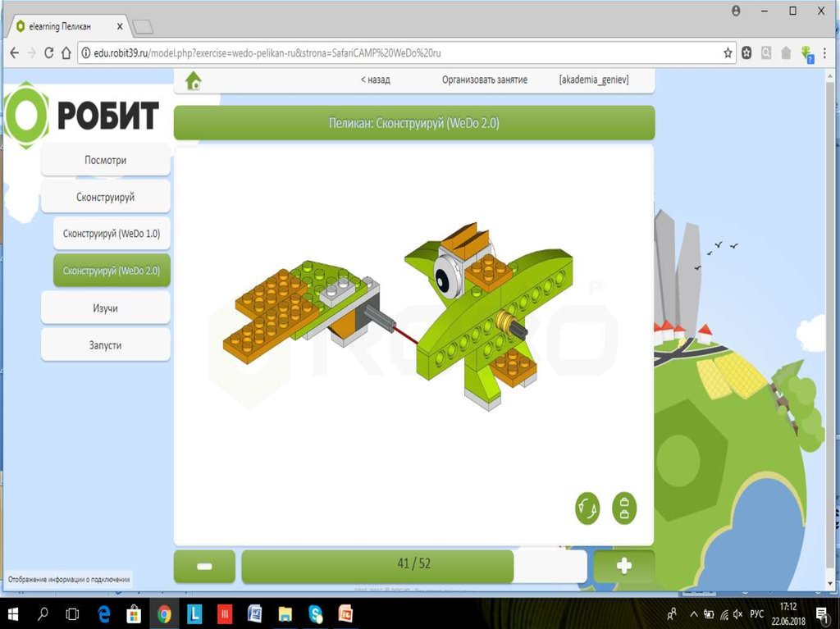The image size is (840, 629).
Task: Click the pelican model image
Action: [398, 316]
